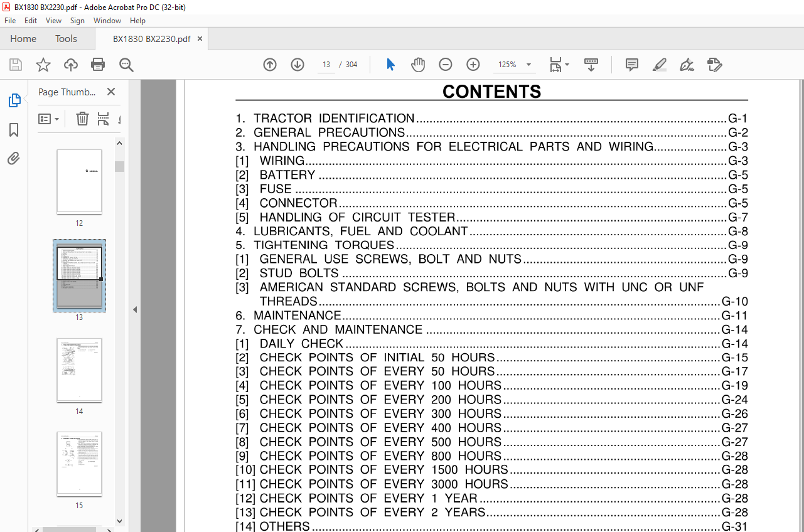Click the MAINTENANCE G-11 contents entry
This screenshot has width=804, height=532.
click(491, 316)
